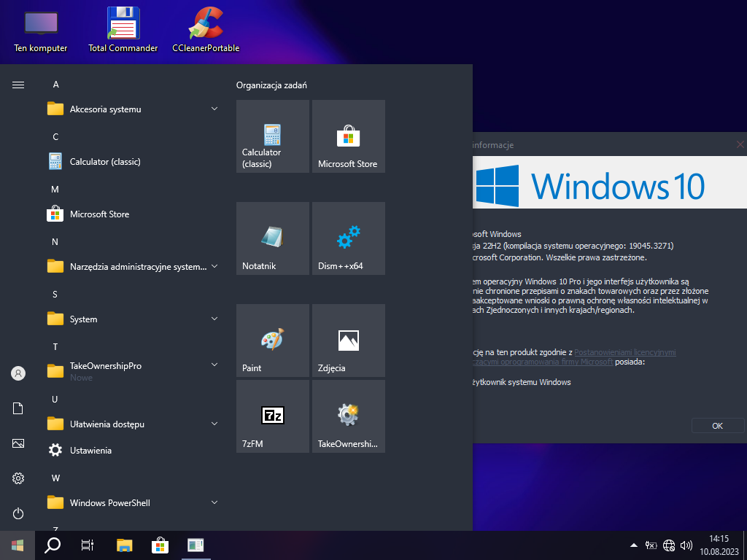Click the Zdjęcia photos tile
The width and height of the screenshot is (747, 560).
pyautogui.click(x=348, y=341)
